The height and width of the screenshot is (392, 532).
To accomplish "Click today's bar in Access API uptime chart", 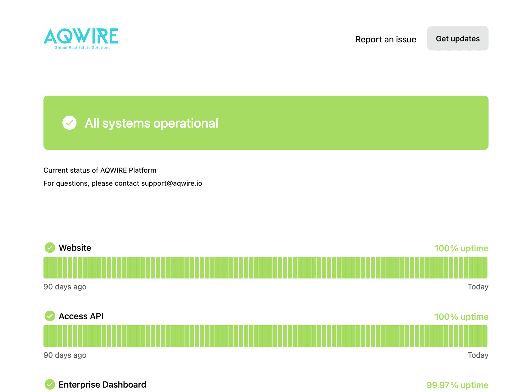I will tap(485, 336).
